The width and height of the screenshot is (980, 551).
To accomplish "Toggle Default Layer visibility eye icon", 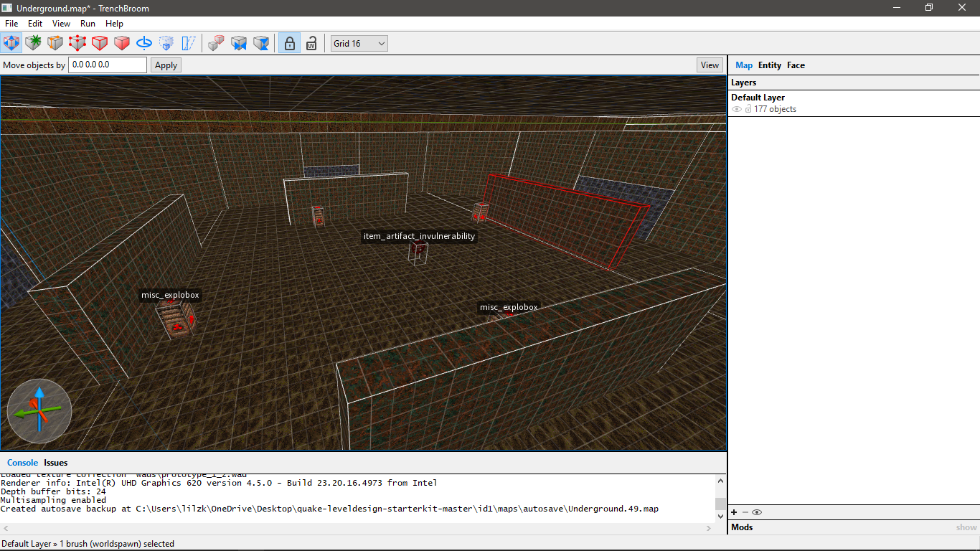I will click(x=736, y=109).
